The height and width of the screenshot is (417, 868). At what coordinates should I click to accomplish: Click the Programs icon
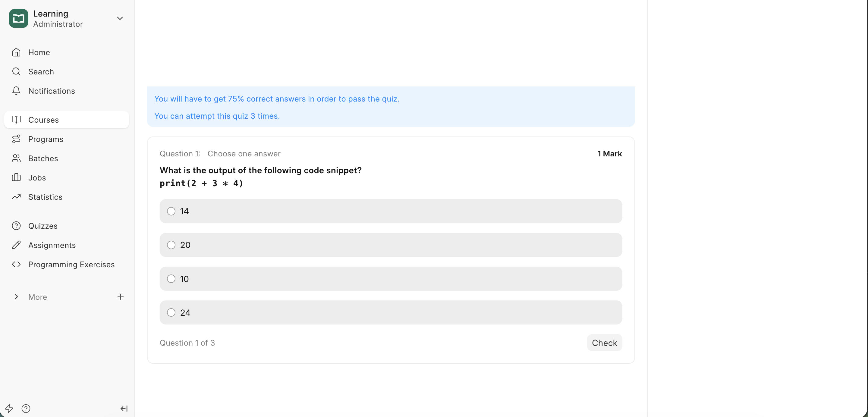[16, 139]
